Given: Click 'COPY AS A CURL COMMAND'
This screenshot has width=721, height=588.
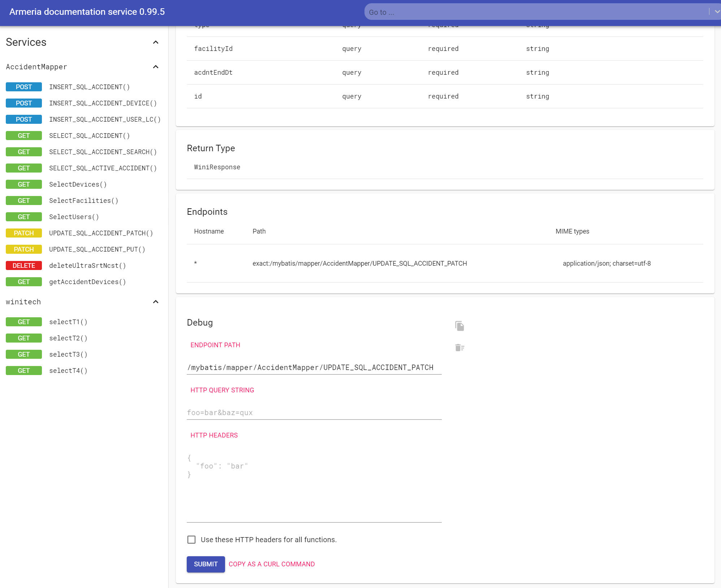Looking at the screenshot, I should click(x=272, y=564).
